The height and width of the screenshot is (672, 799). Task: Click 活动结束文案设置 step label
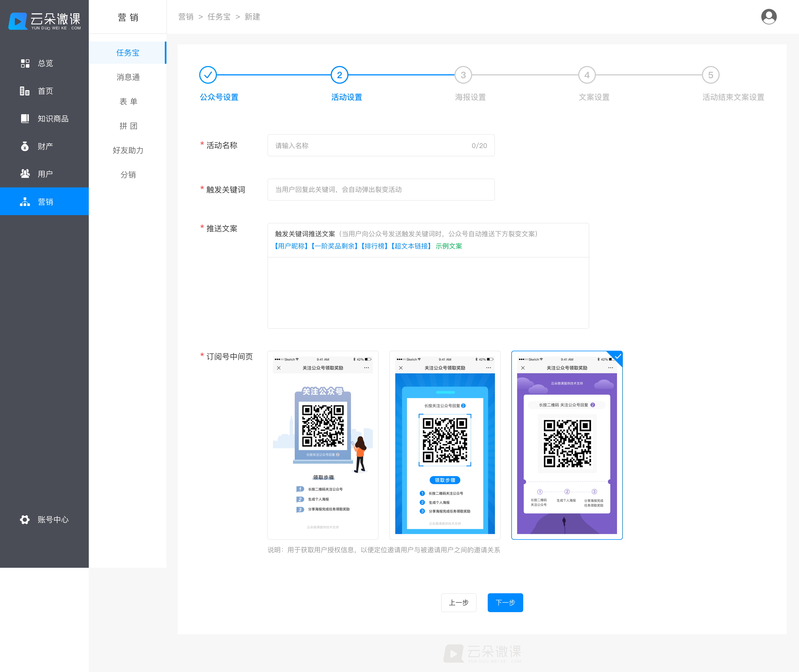click(x=733, y=97)
